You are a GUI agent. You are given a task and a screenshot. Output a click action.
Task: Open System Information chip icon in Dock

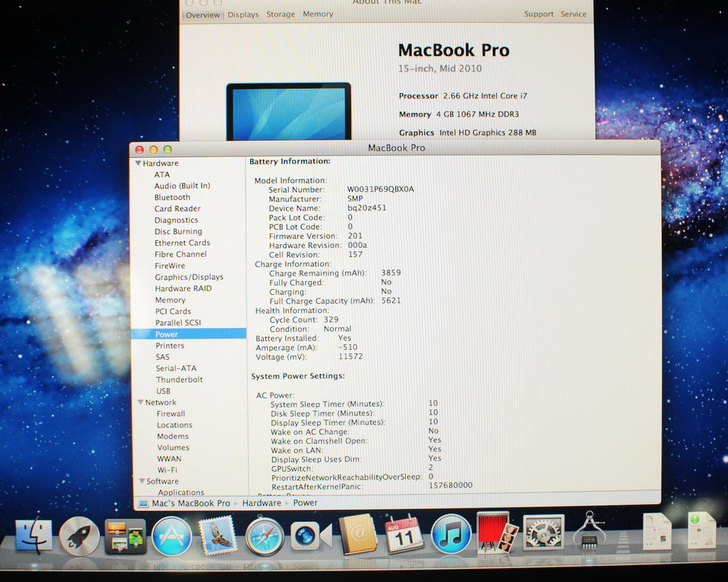pyautogui.click(x=590, y=532)
